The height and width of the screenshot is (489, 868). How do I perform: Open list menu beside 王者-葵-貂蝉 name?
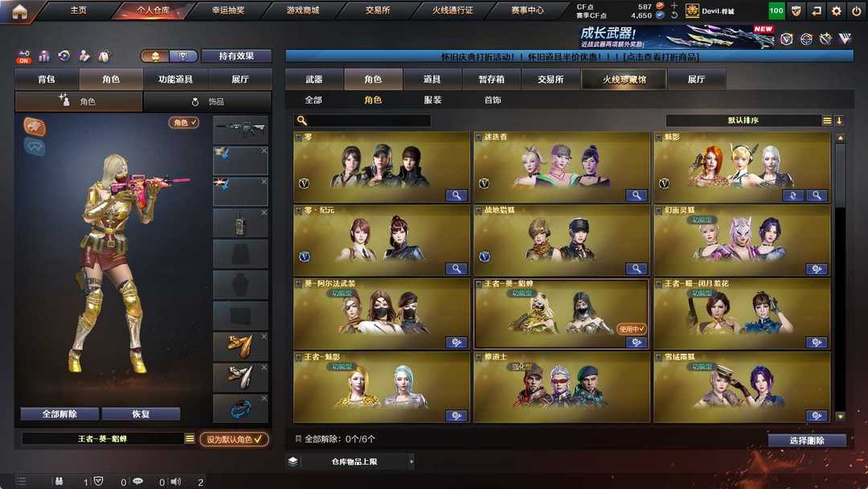click(190, 438)
